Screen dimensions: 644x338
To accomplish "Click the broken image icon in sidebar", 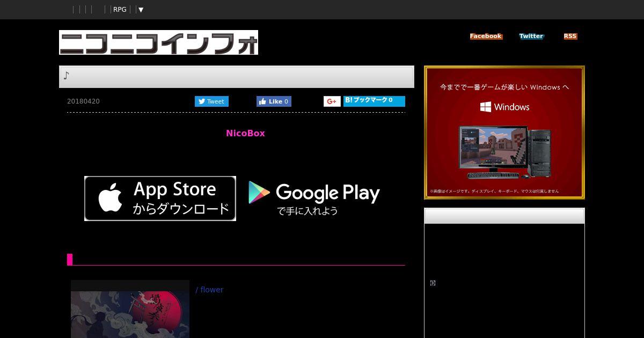I will point(433,283).
